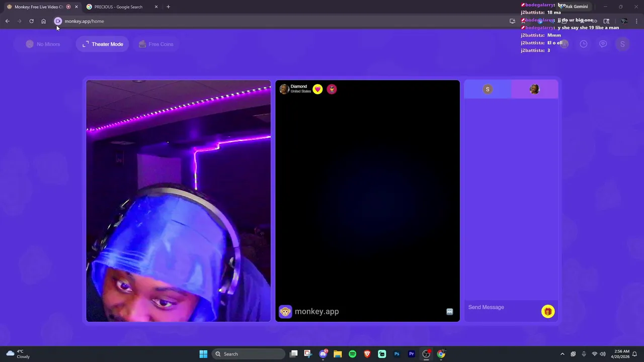The width and height of the screenshot is (644, 362).
Task: Click the Diamond username label
Action: [298, 86]
